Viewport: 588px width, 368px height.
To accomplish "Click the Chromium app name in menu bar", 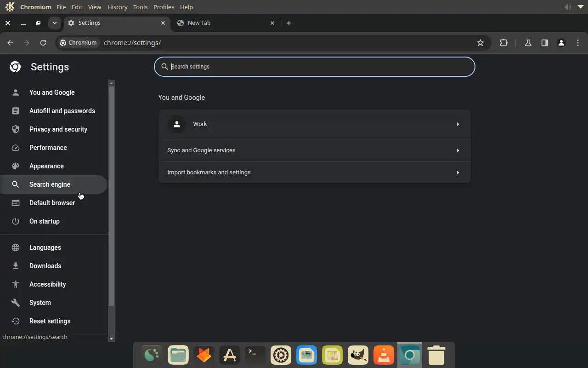I will click(36, 7).
